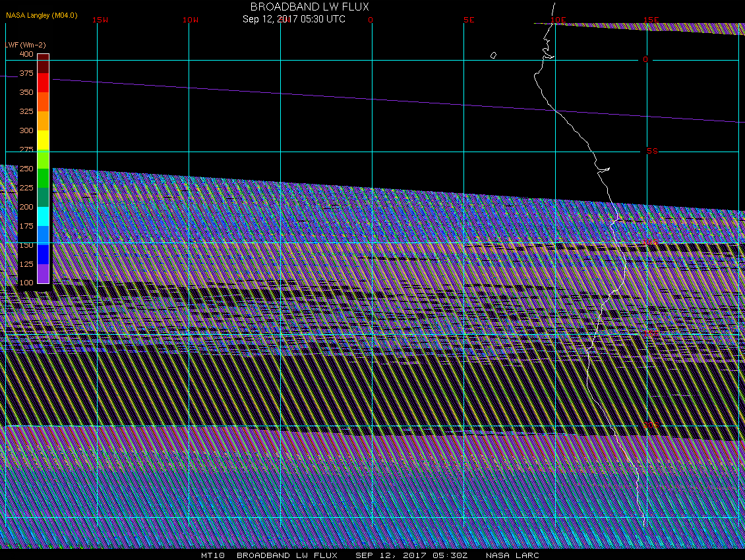Screen dimensions: 745x560
Task: Click "SEP 12, 2017 05:30Z" in bottom caption
Action: coord(411,555)
